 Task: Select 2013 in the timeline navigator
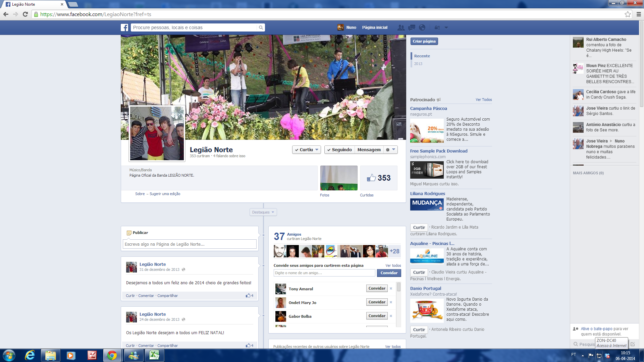pos(418,64)
